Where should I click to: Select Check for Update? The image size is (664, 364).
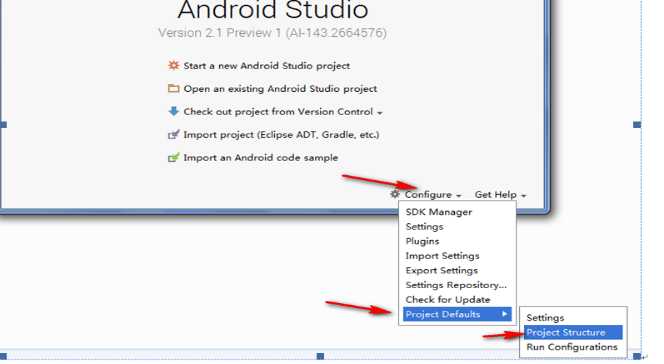click(448, 300)
